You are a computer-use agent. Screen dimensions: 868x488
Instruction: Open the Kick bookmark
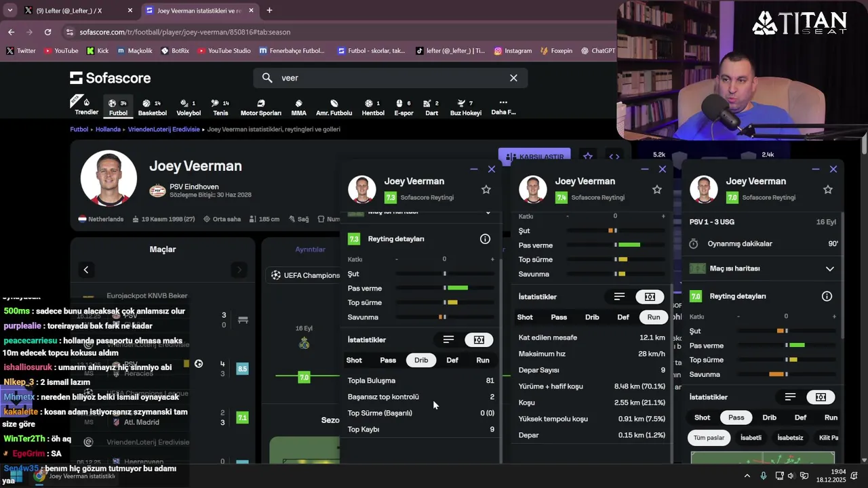[x=98, y=51]
